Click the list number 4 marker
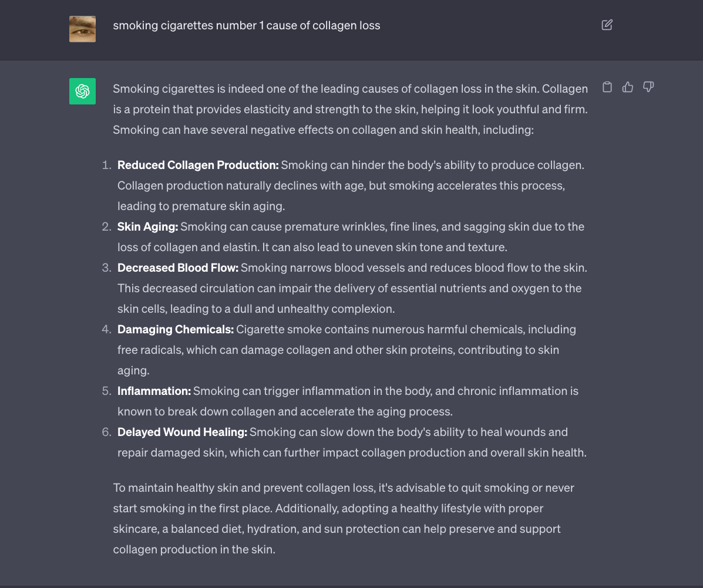Image resolution: width=703 pixels, height=588 pixels. click(x=106, y=329)
